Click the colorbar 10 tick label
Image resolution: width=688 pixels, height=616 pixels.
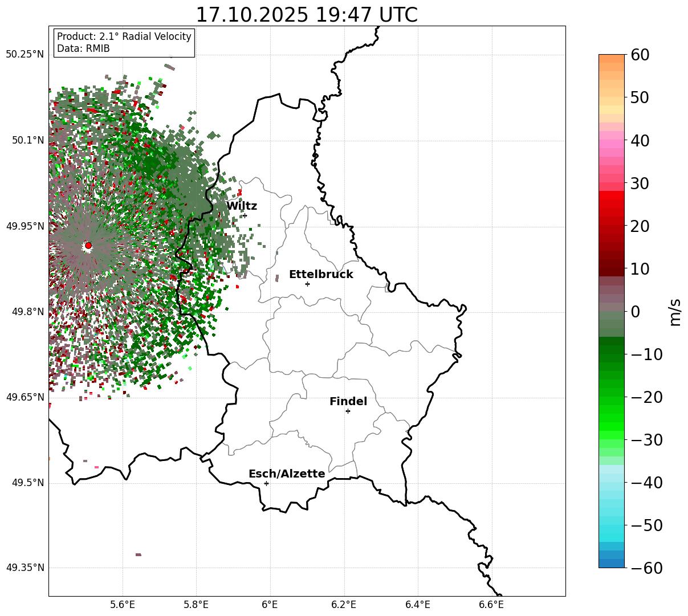pos(640,268)
